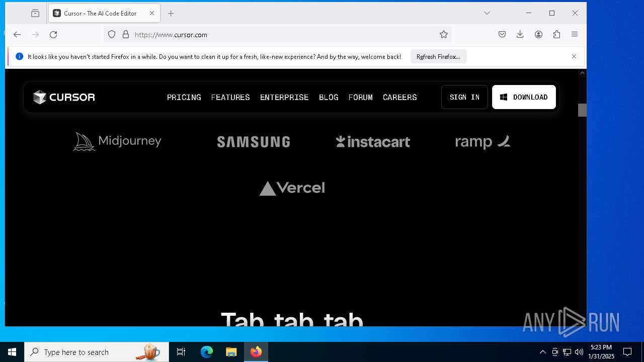Viewport: 644px width, 362px height.
Task: Open the BLOG page
Action: 329,97
